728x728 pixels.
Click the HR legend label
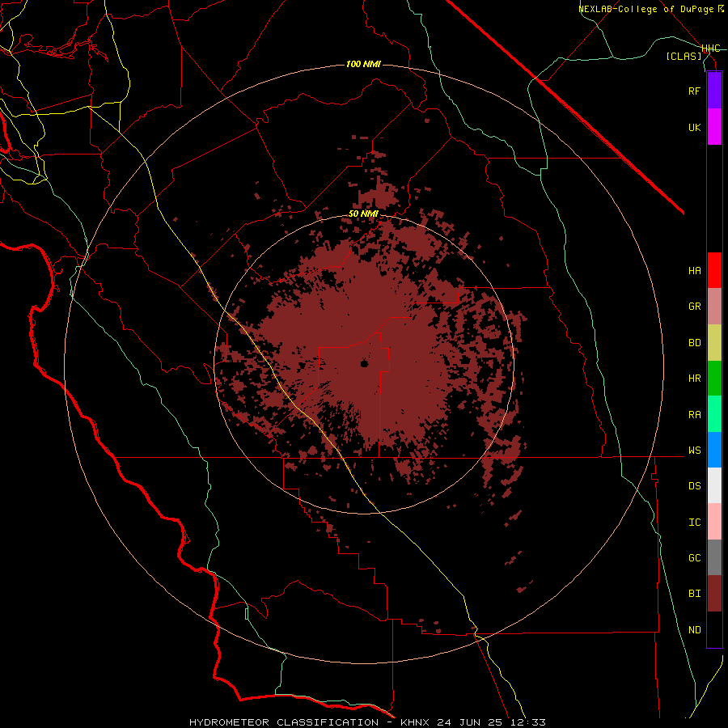pos(694,379)
